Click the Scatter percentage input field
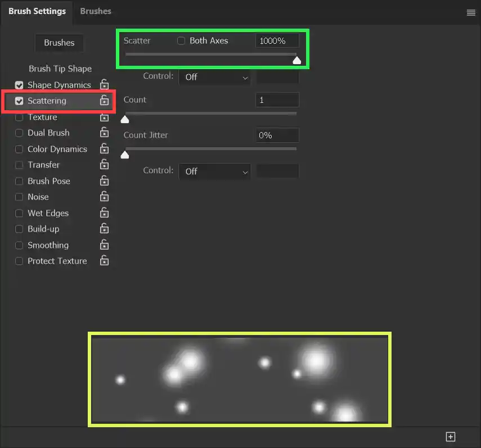The width and height of the screenshot is (481, 448). coord(277,40)
